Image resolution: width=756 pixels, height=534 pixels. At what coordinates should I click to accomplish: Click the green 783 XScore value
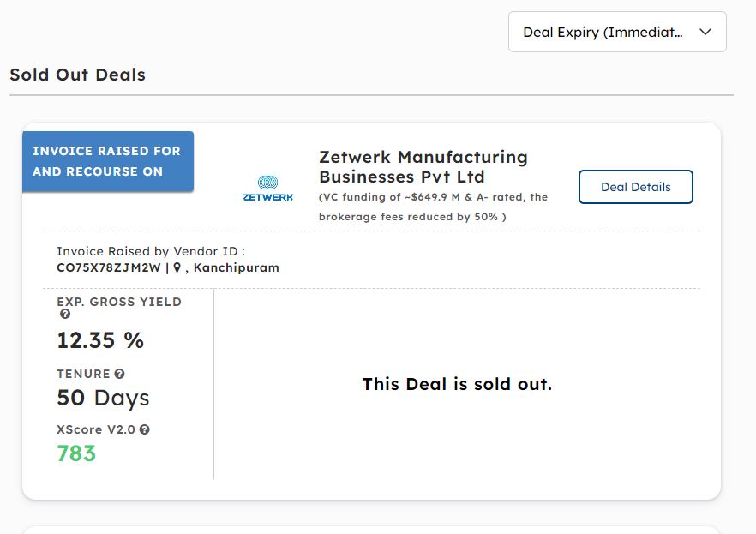[x=76, y=453]
